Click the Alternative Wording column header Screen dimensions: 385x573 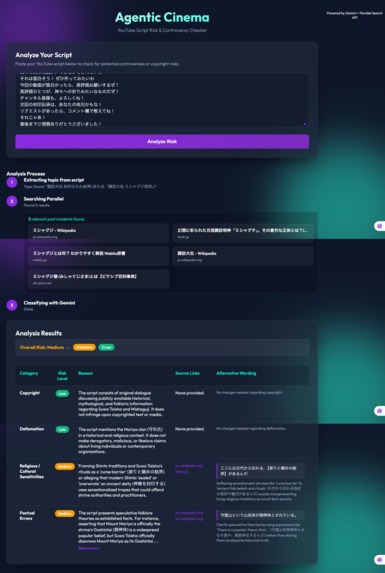[236, 373]
